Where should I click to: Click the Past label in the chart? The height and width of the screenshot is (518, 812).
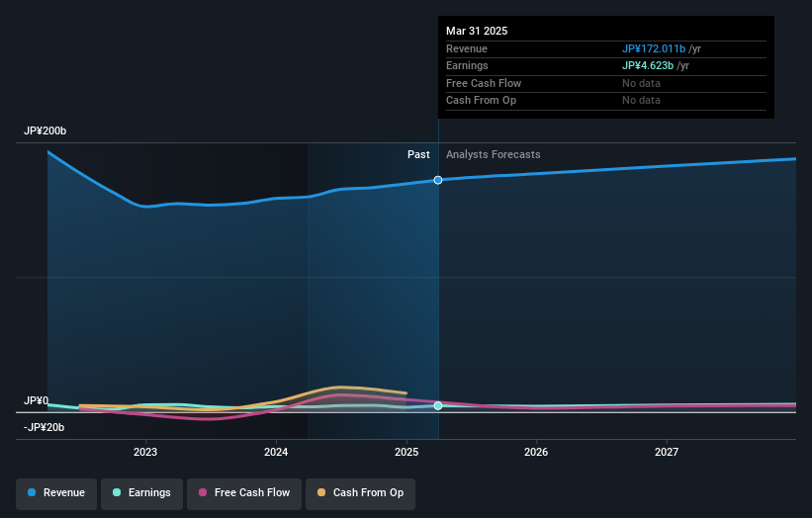tap(418, 154)
